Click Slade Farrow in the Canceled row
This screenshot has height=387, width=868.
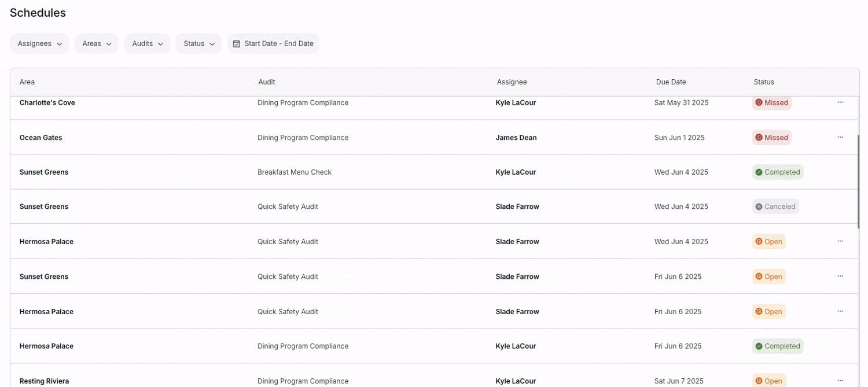[x=517, y=207]
